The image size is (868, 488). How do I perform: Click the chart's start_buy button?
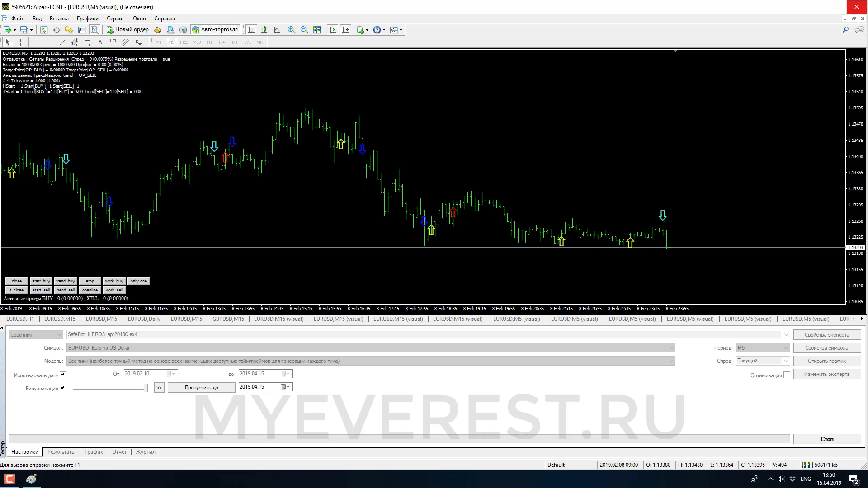[x=41, y=281]
